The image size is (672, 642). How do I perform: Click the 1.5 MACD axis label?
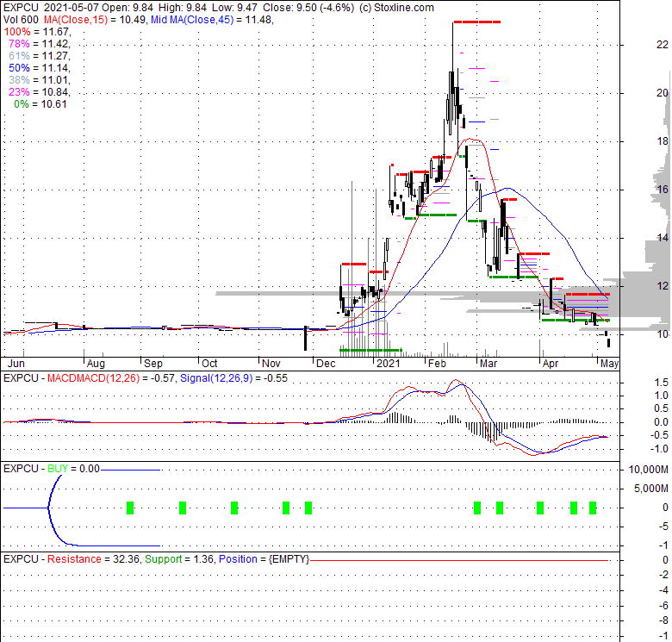(x=662, y=383)
